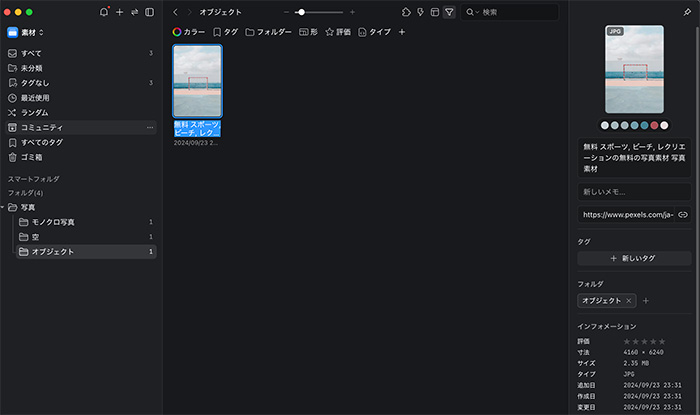700x415 pixels.
Task: Click the notification bell icon
Action: [104, 12]
